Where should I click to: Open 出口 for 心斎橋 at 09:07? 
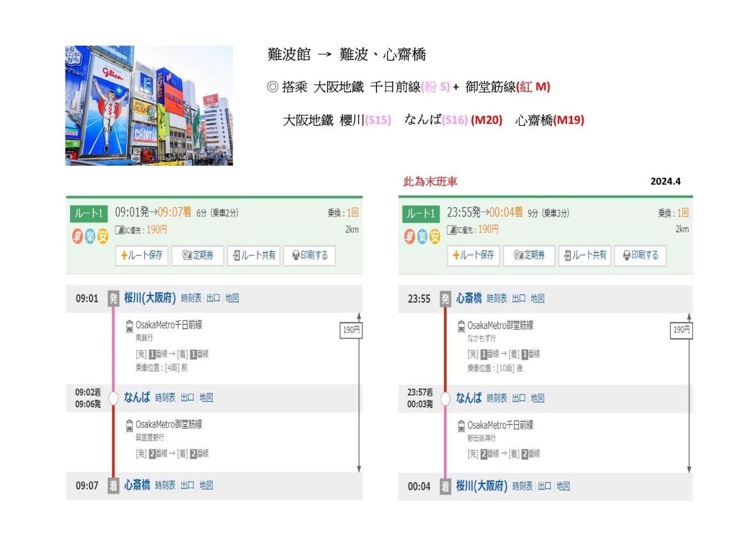(x=187, y=485)
